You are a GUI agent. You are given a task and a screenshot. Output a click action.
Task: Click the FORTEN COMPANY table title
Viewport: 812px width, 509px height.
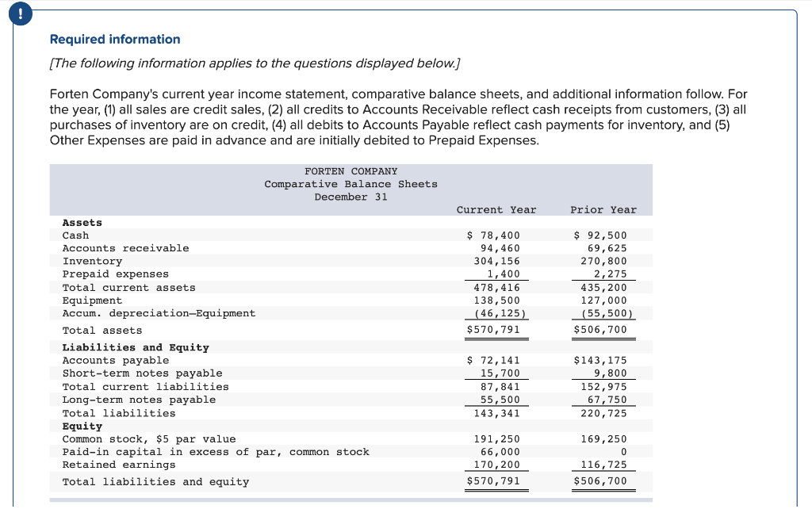350,170
